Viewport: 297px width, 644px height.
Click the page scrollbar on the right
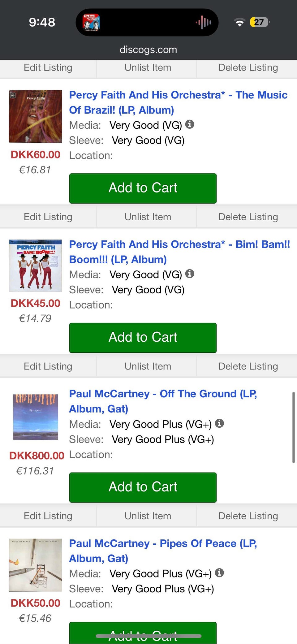pos(293,427)
